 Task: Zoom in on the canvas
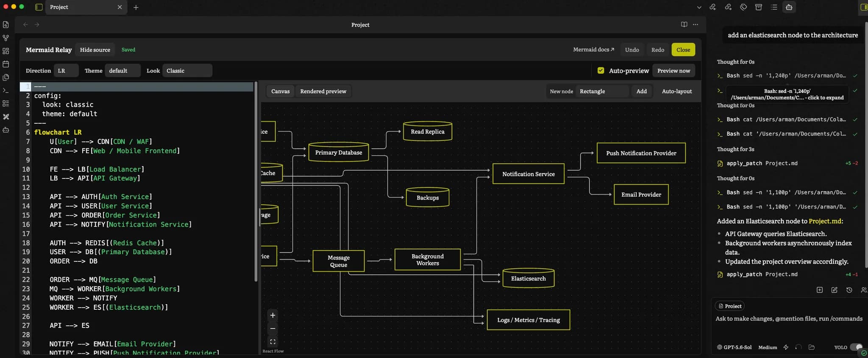[273, 315]
